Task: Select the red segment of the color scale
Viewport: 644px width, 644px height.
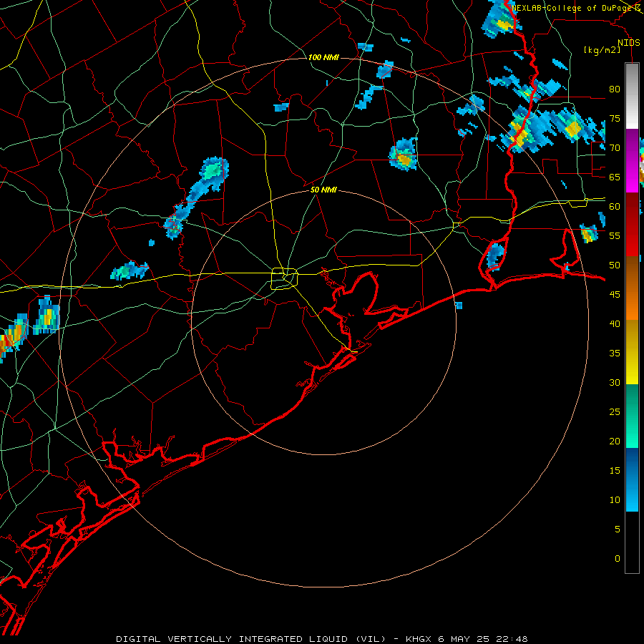Action: pyautogui.click(x=632, y=225)
